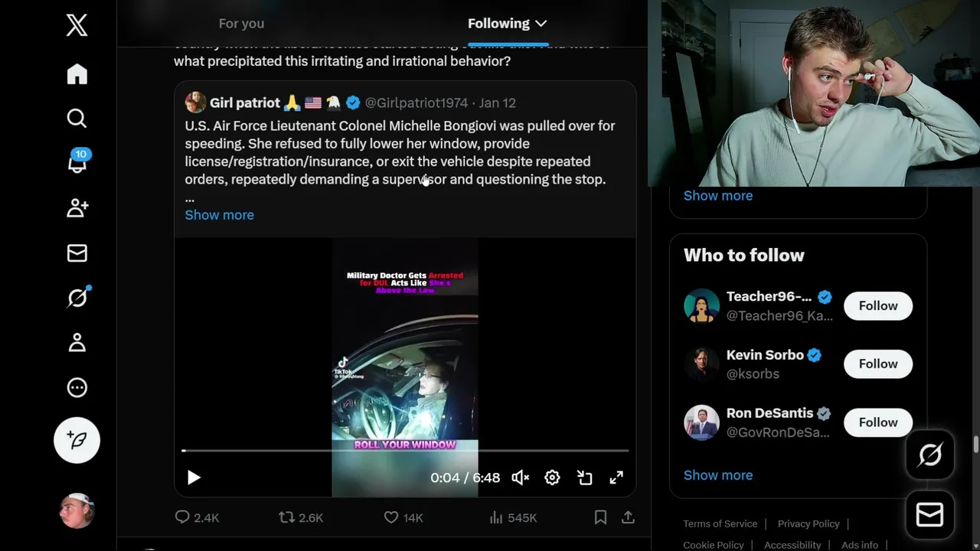This screenshot has width=980, height=551.
Task: Click the compose post button
Action: (77, 440)
